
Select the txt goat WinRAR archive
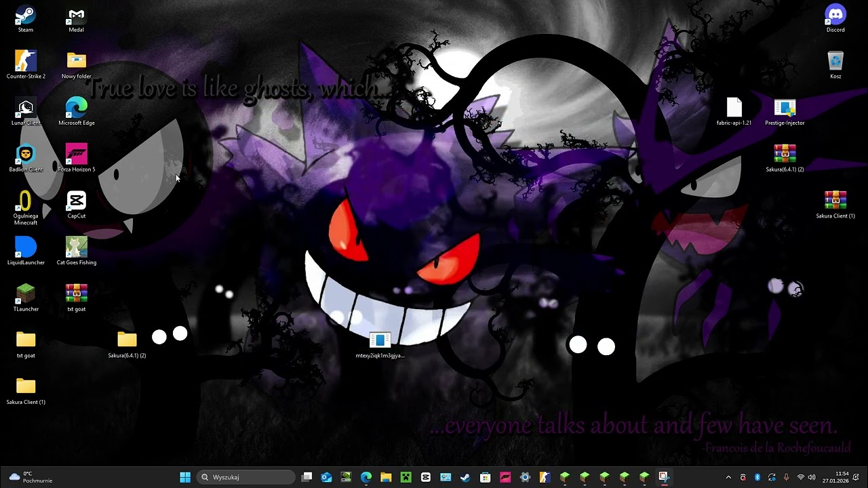click(77, 298)
